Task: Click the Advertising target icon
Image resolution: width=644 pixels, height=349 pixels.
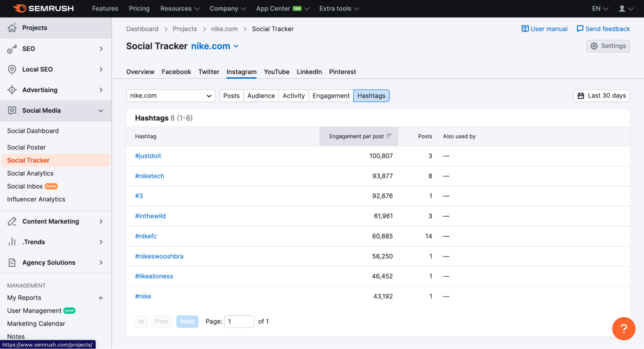Action: click(x=12, y=90)
